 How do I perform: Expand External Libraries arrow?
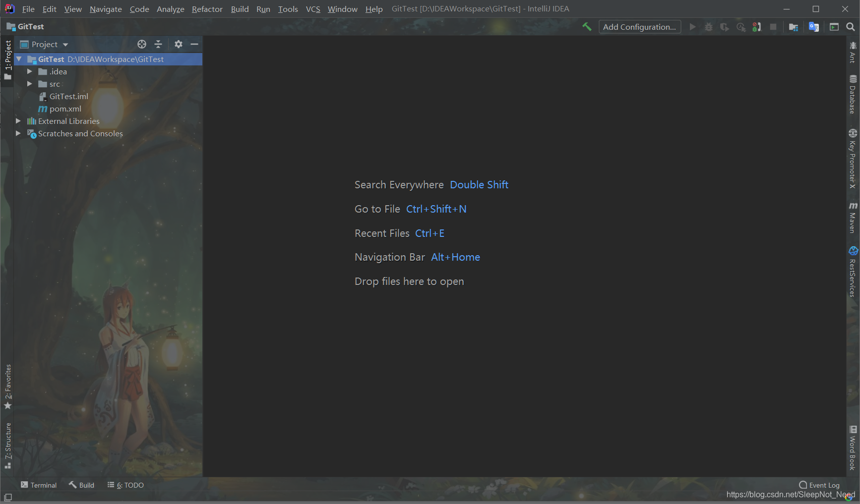pos(18,121)
